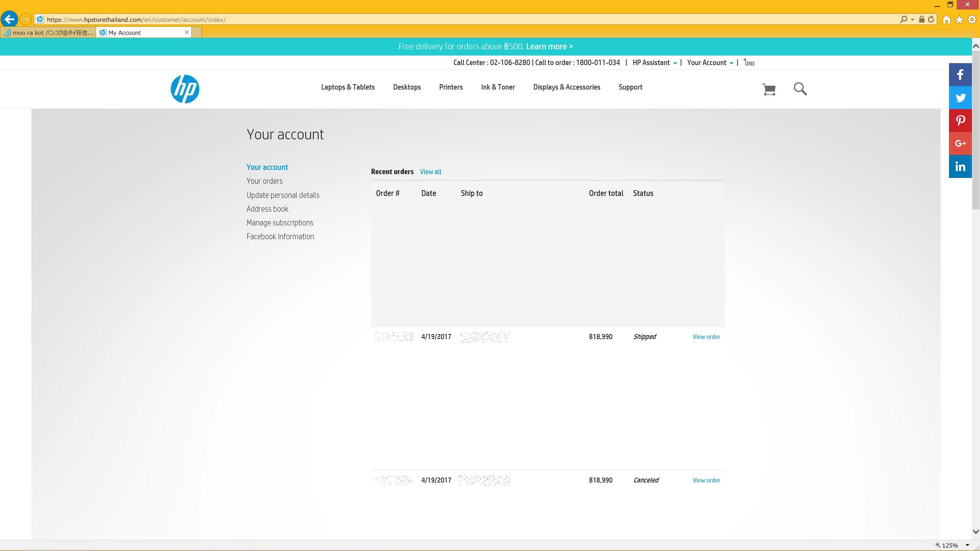Share via the Twitter sidebar icon
980x551 pixels.
[x=960, y=98]
